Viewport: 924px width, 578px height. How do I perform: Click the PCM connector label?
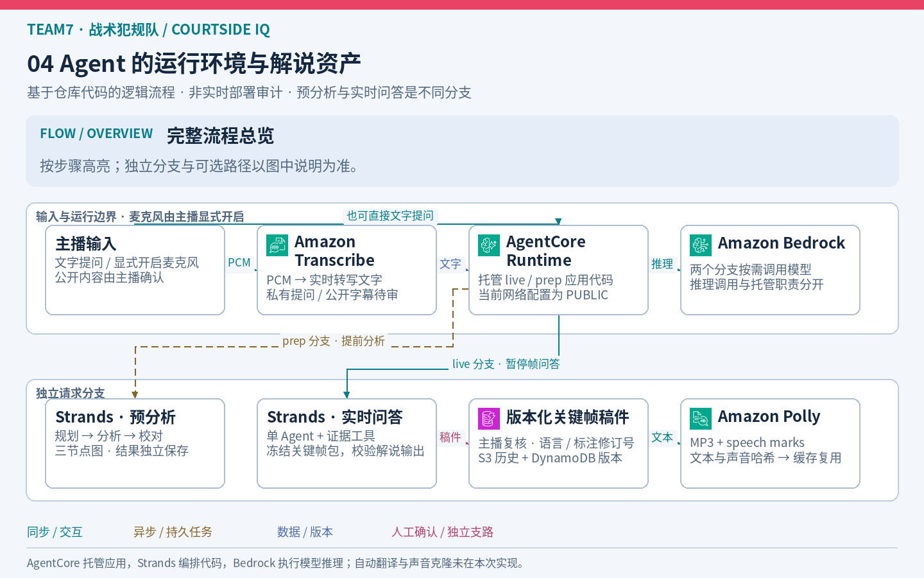point(239,263)
